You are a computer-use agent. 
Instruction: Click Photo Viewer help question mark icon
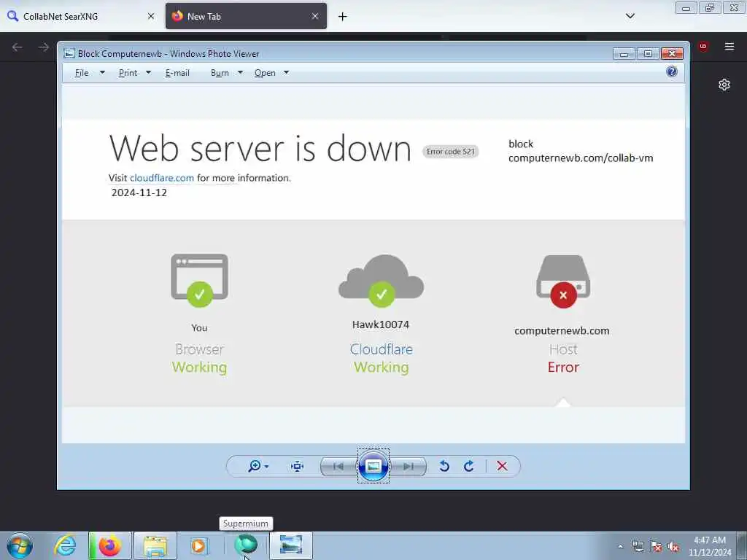[672, 71]
